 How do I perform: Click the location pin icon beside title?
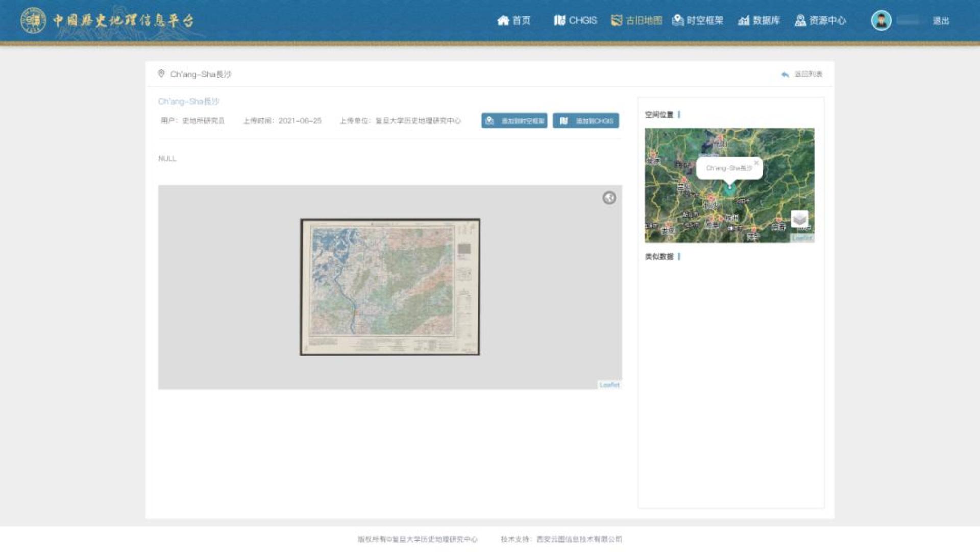[161, 74]
